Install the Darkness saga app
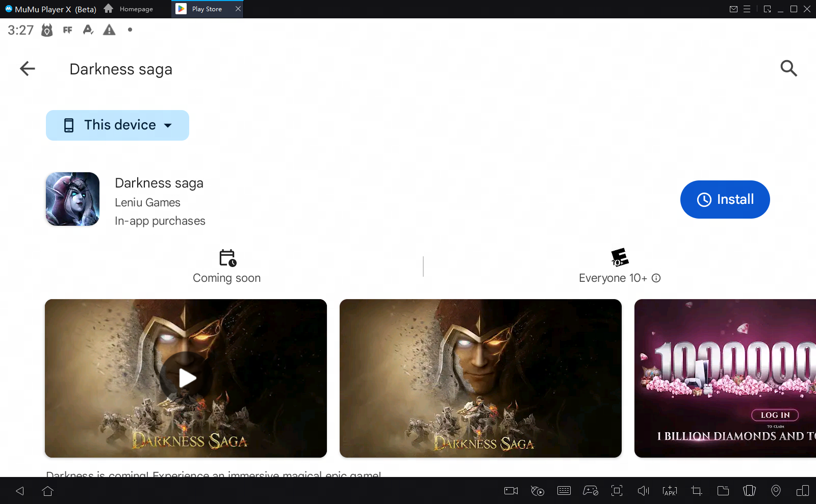The width and height of the screenshot is (816, 504). (x=725, y=199)
